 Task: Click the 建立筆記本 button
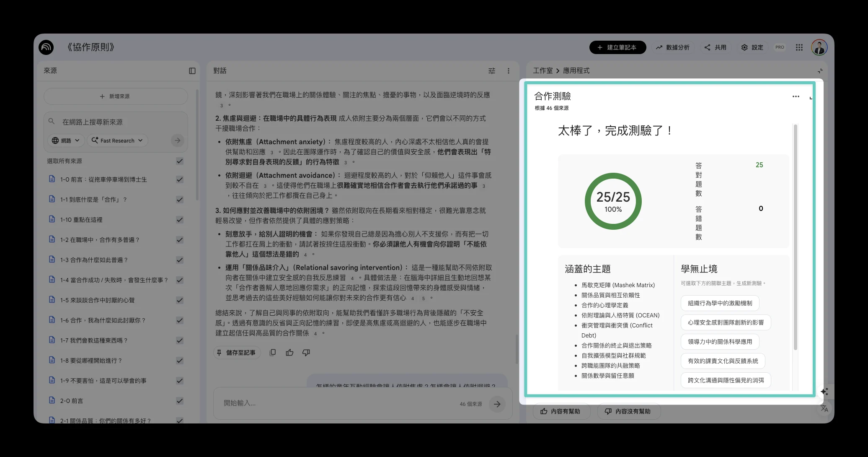(617, 47)
